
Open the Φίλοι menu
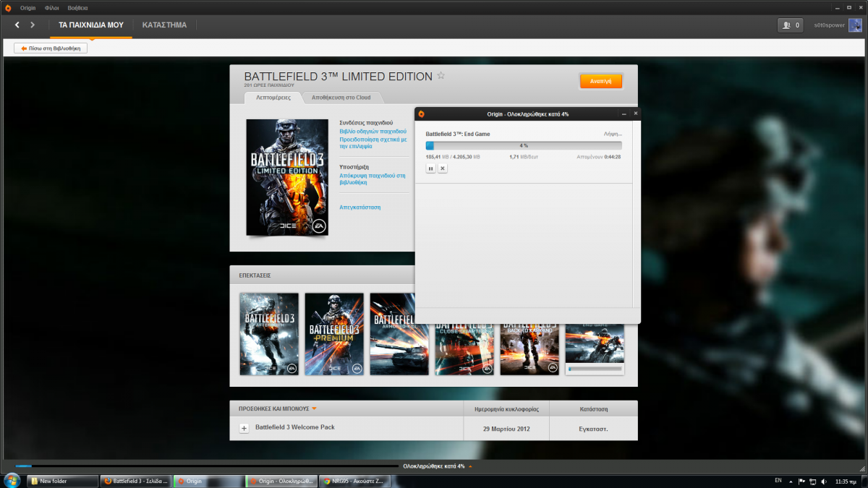pos(51,7)
